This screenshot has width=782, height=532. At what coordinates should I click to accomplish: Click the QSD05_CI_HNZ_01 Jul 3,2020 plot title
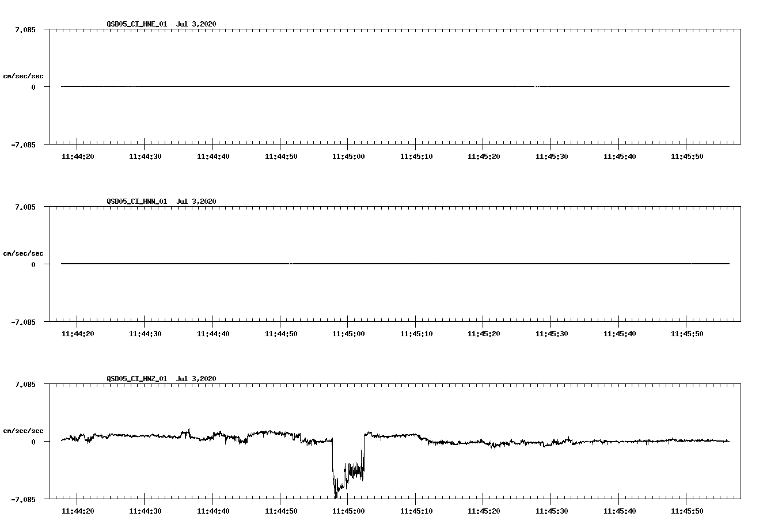(161, 379)
